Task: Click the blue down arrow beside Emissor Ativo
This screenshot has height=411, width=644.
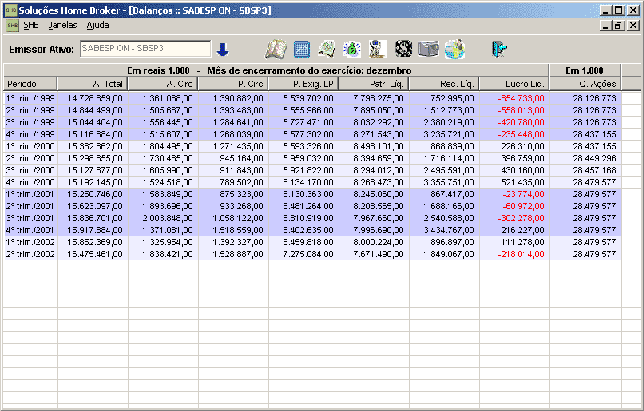Action: click(x=222, y=50)
